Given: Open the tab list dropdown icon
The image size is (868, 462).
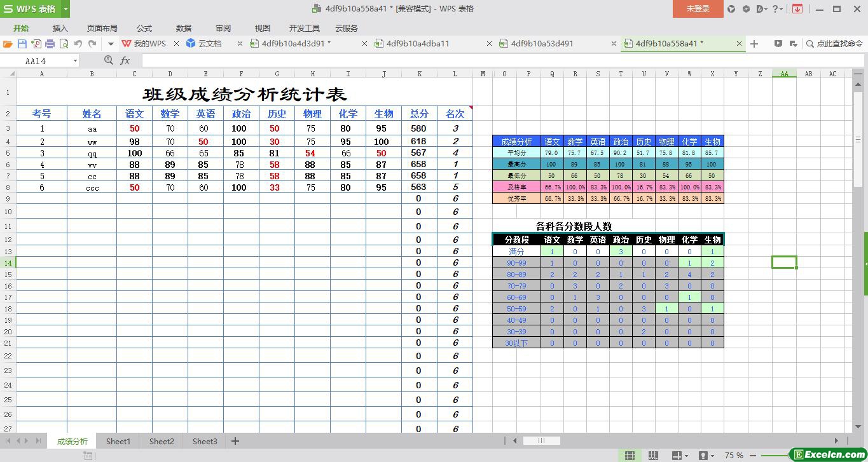Looking at the screenshot, I should pos(793,44).
